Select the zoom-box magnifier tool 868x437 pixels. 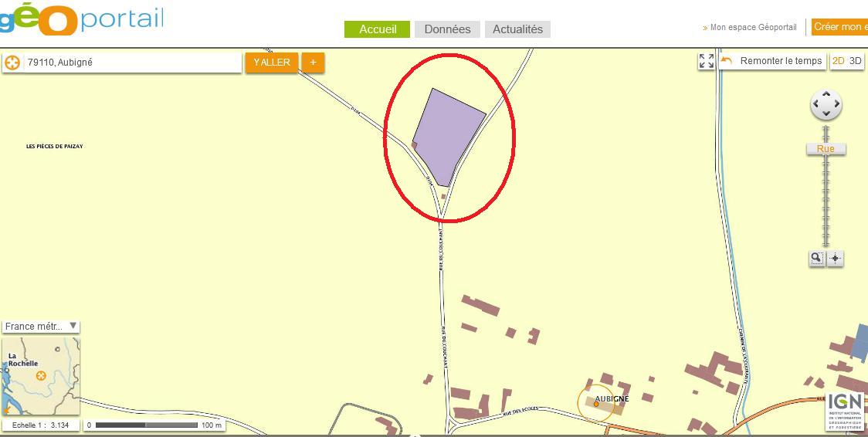click(816, 259)
